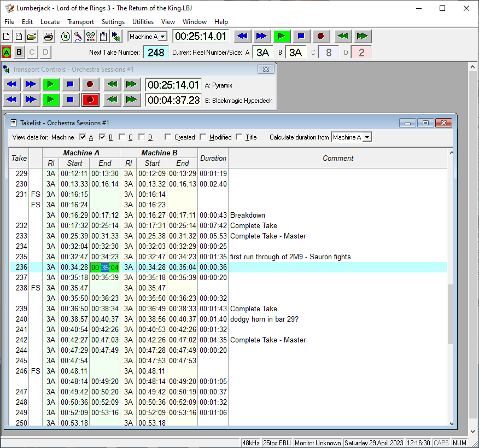Image resolution: width=479 pixels, height=448 pixels.
Task: Toggle machine C enable button
Action: [x=32, y=53]
